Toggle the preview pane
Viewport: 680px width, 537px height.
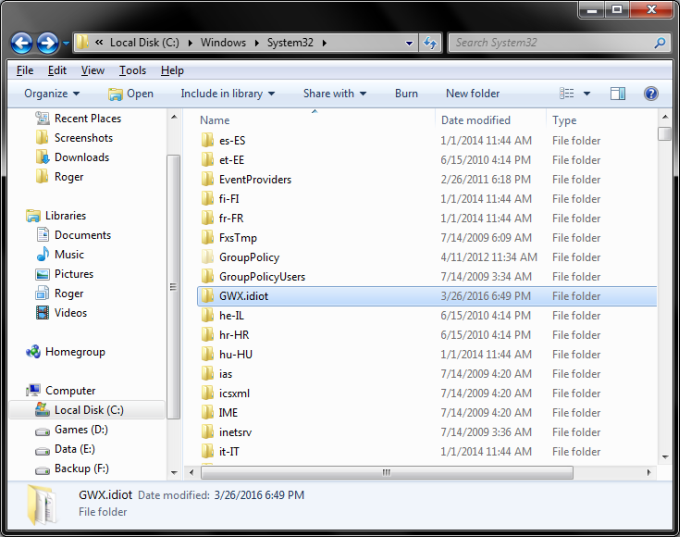(x=618, y=94)
